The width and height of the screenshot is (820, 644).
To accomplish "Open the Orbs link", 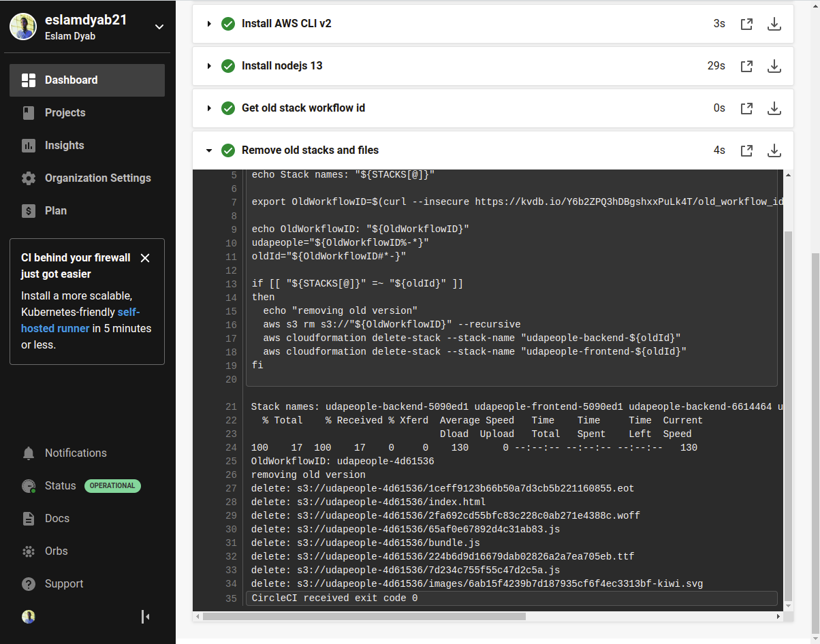I will 57,551.
